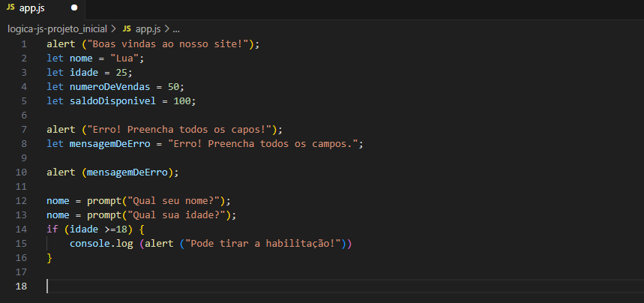
Task: Click the JS file icon on app.js tab
Action: (10, 7)
